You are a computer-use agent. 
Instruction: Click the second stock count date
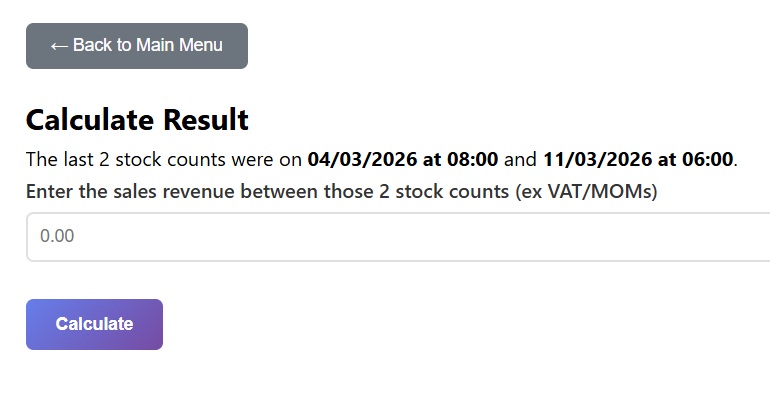pos(638,159)
